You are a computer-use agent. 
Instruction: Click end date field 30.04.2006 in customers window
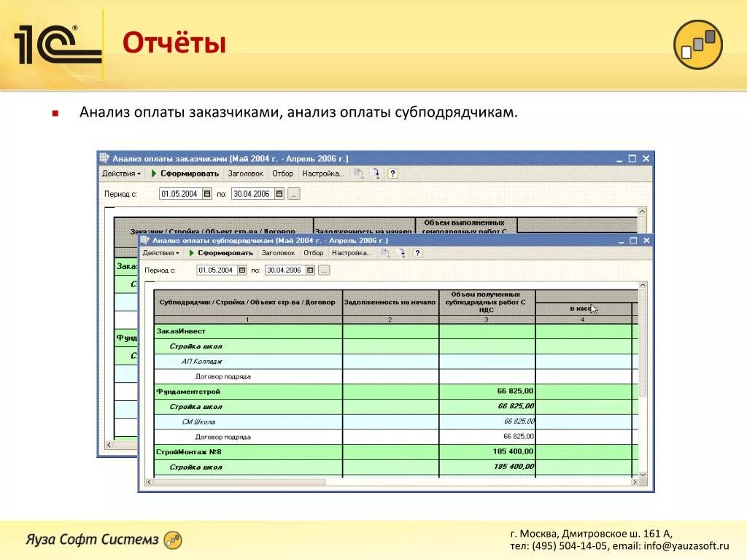tap(253, 194)
